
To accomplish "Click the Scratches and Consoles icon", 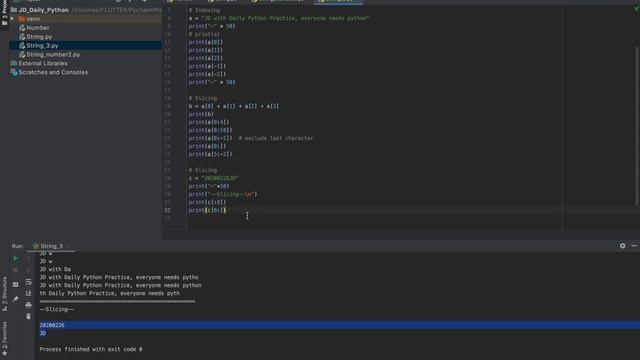I will point(14,72).
